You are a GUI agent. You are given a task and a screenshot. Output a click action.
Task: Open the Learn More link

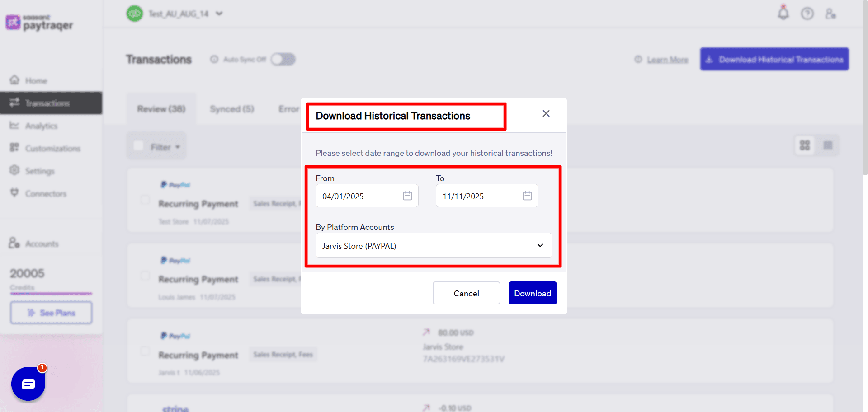pyautogui.click(x=667, y=59)
